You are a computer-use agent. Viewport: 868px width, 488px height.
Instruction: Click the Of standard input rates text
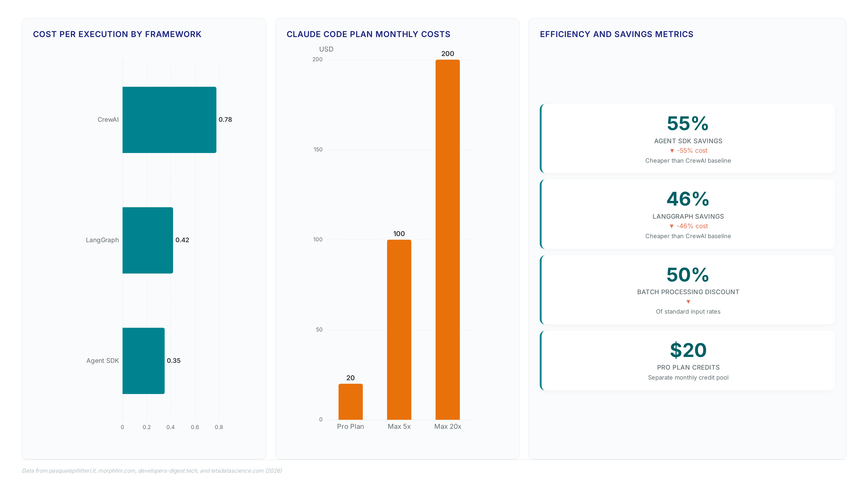[688, 312]
